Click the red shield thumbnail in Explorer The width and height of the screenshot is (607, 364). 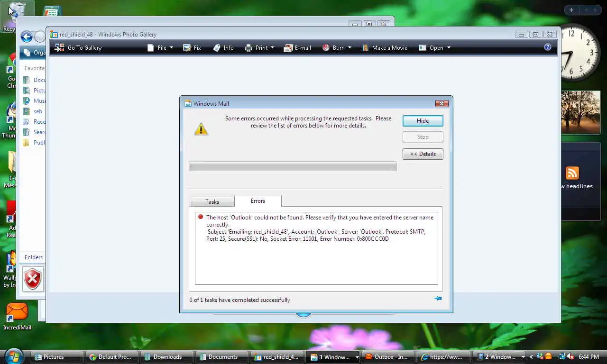point(33,279)
